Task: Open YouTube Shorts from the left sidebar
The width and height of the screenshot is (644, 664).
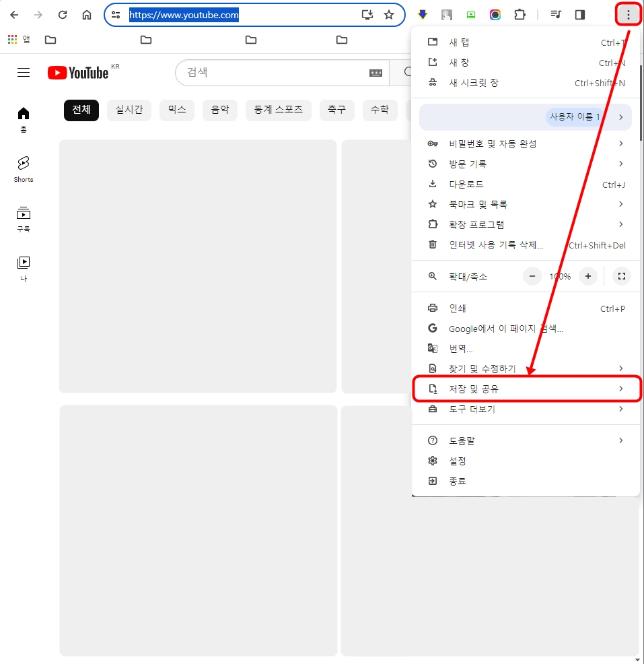Action: point(23,168)
